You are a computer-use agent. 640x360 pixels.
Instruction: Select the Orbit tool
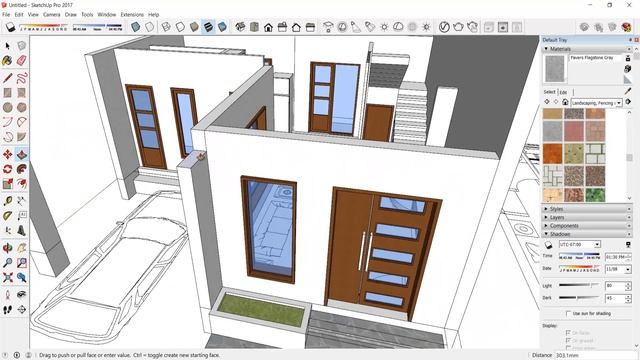tap(7, 248)
